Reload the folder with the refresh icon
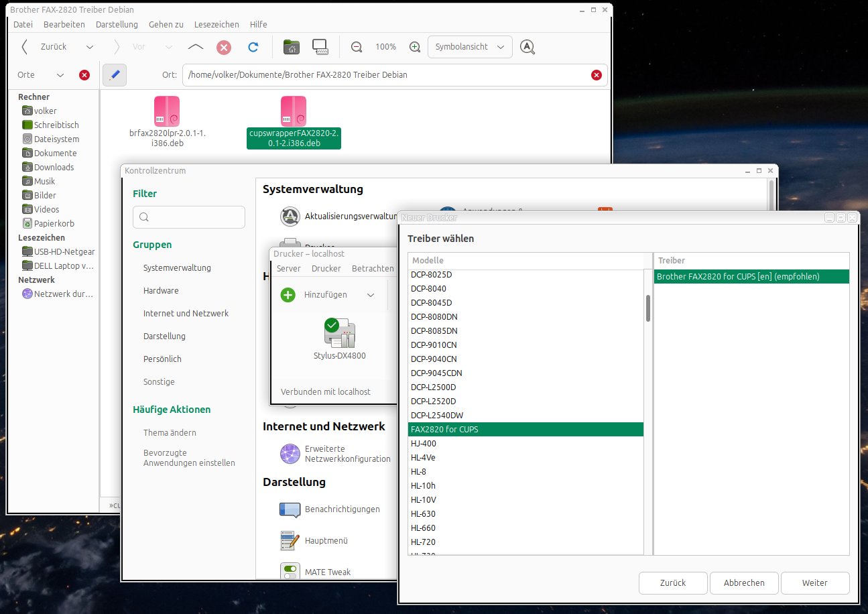 coord(253,47)
